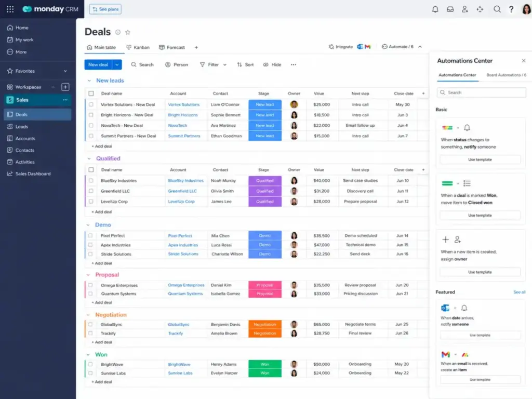
Task: Add column in New leads table
Action: 423,94
